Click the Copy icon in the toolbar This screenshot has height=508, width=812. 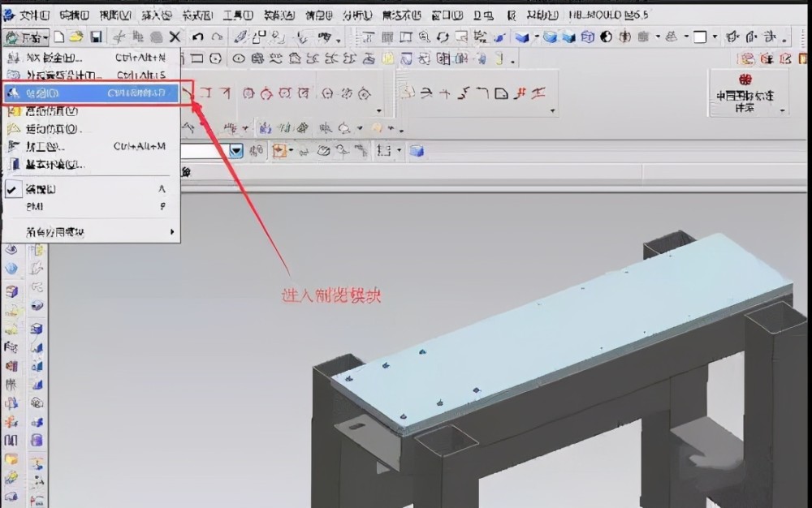[137, 37]
